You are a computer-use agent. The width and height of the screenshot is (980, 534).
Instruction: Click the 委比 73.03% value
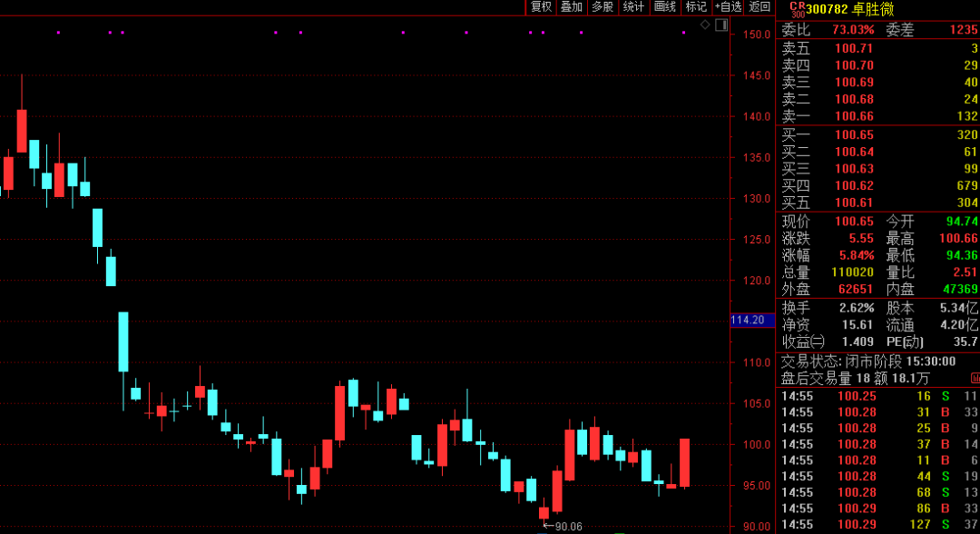(x=853, y=29)
